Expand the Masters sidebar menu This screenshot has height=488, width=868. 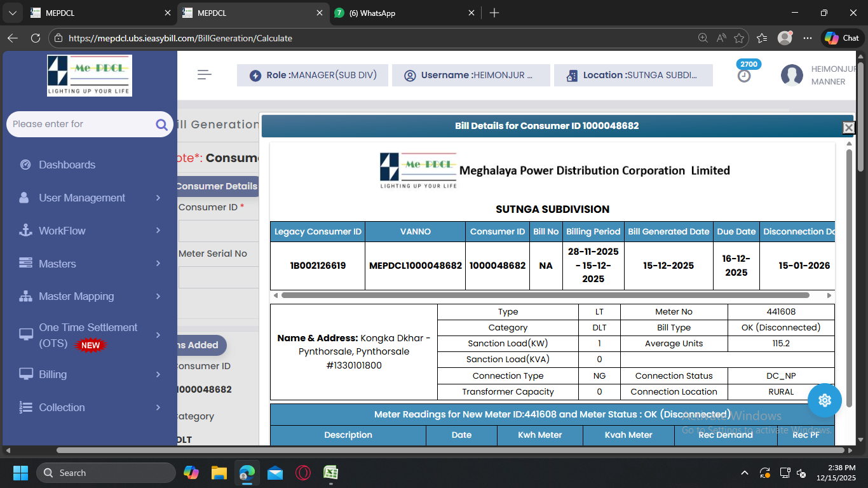click(57, 264)
